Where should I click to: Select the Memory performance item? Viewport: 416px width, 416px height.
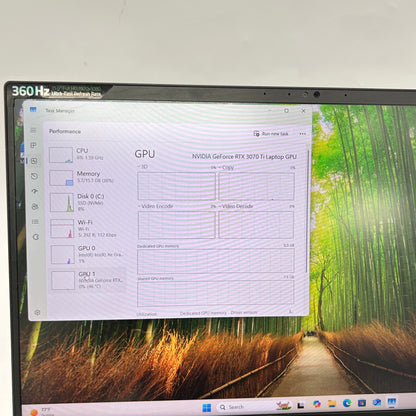pos(88,177)
